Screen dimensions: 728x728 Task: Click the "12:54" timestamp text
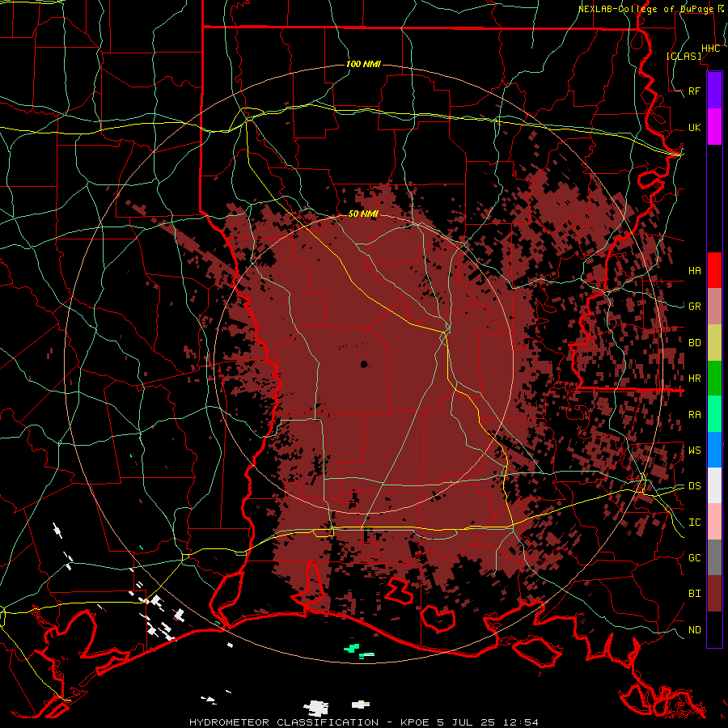click(523, 722)
